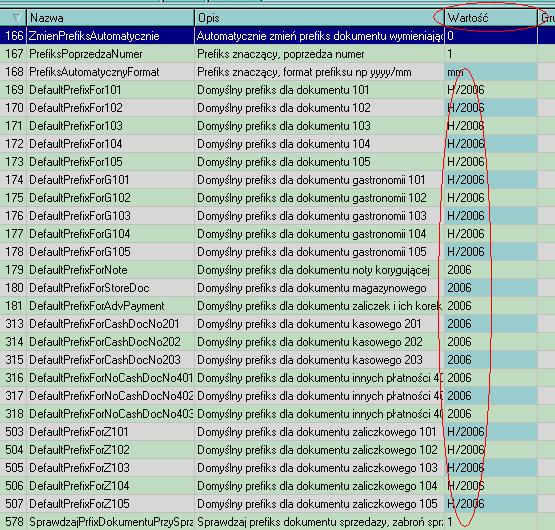555x530 pixels.
Task: Edit the value cell for DefaultPrefixFor101
Action: click(x=491, y=90)
